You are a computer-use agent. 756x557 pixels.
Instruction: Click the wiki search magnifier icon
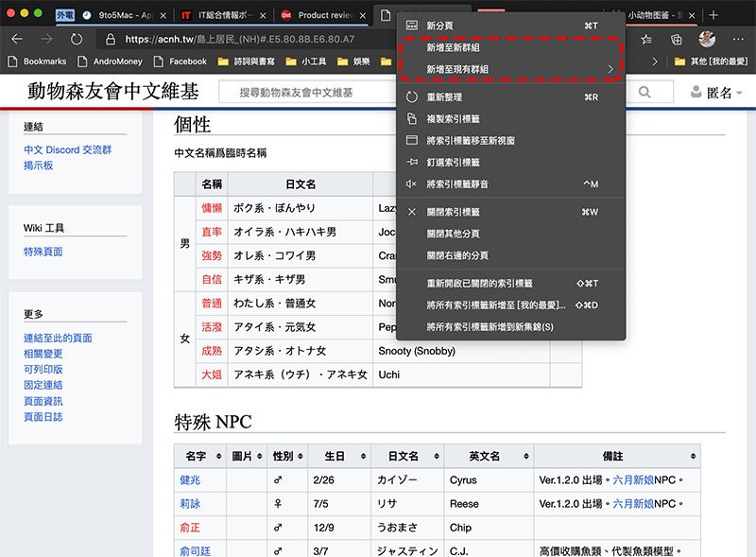pos(644,93)
